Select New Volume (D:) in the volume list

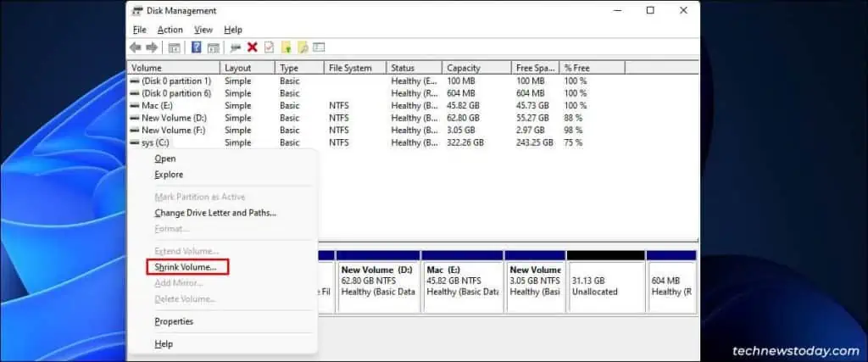[x=173, y=118]
